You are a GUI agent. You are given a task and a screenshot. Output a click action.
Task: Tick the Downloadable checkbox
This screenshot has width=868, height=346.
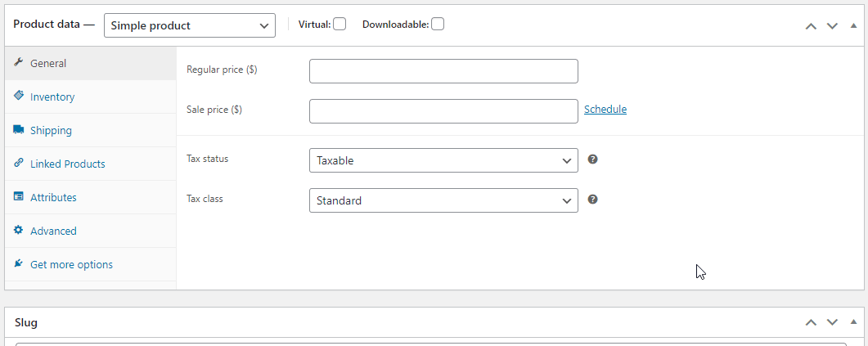pyautogui.click(x=438, y=25)
